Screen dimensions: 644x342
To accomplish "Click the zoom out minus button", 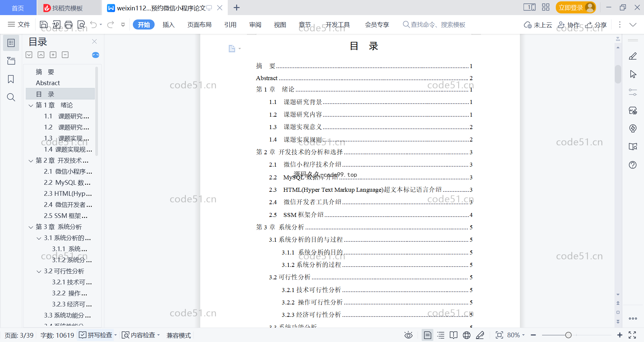I will [533, 335].
